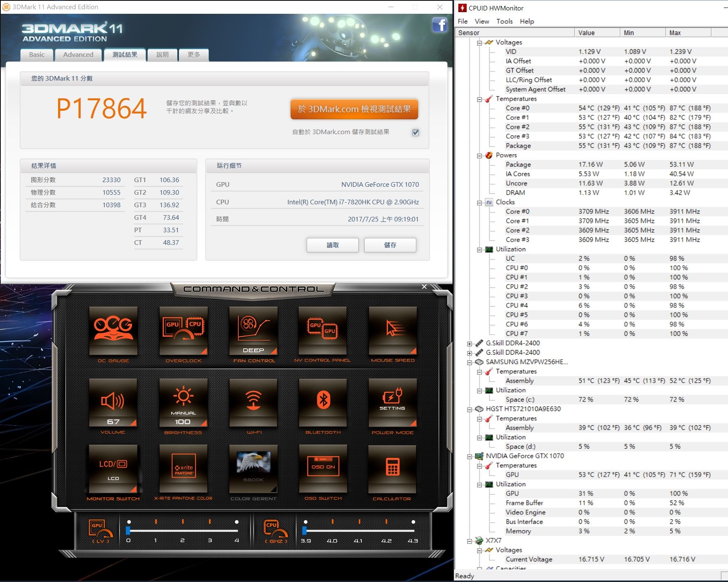Toggle auto-save results to 3DMark.com checkbox

[x=416, y=132]
